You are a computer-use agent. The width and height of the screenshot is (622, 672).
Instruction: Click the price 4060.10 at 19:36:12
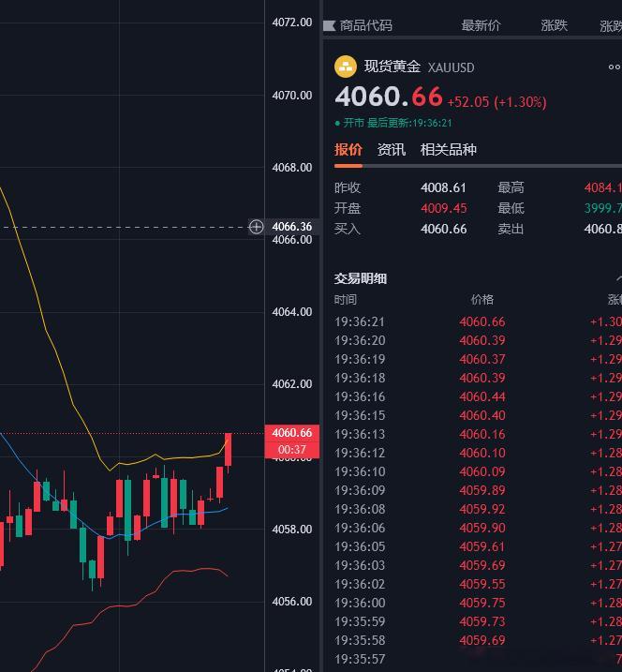tap(481, 453)
